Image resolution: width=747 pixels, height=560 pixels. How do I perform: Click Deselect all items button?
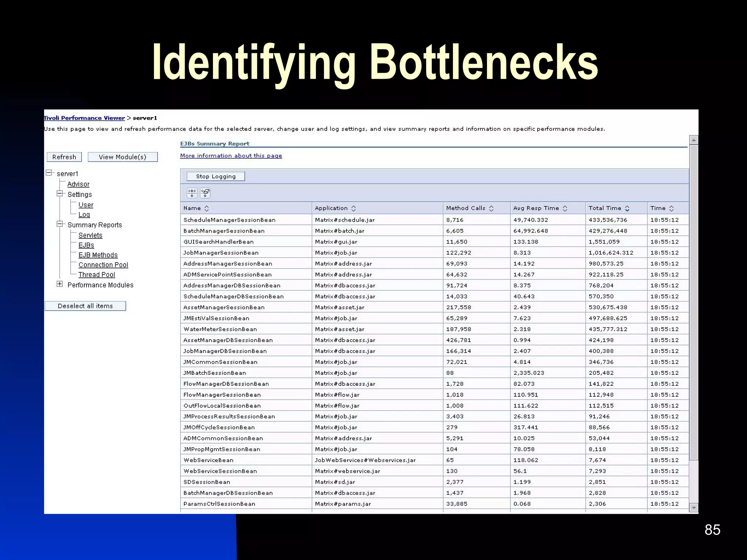pyautogui.click(x=85, y=306)
